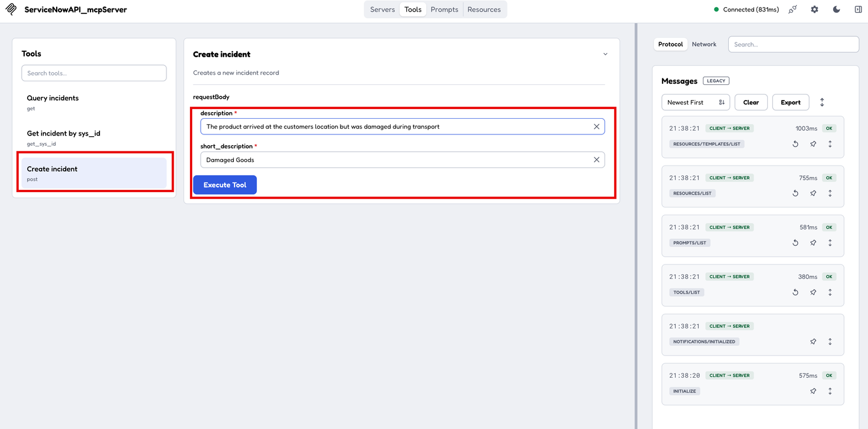Viewport: 868px width, 429px height.
Task: Click the disconnect plug icon
Action: point(793,10)
